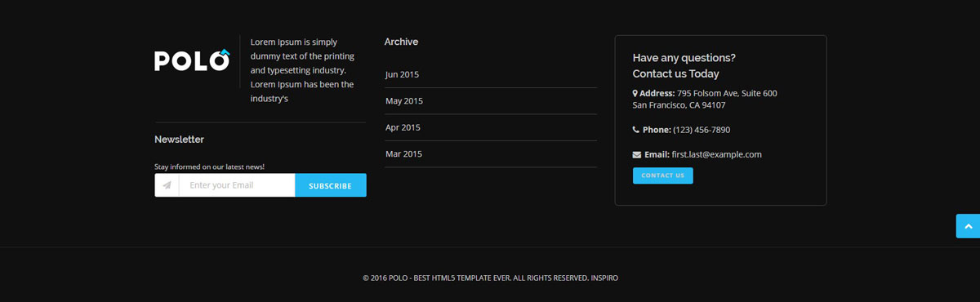Click the Lorem Ipsum description paragraph
This screenshot has width=980, height=302.
303,70
